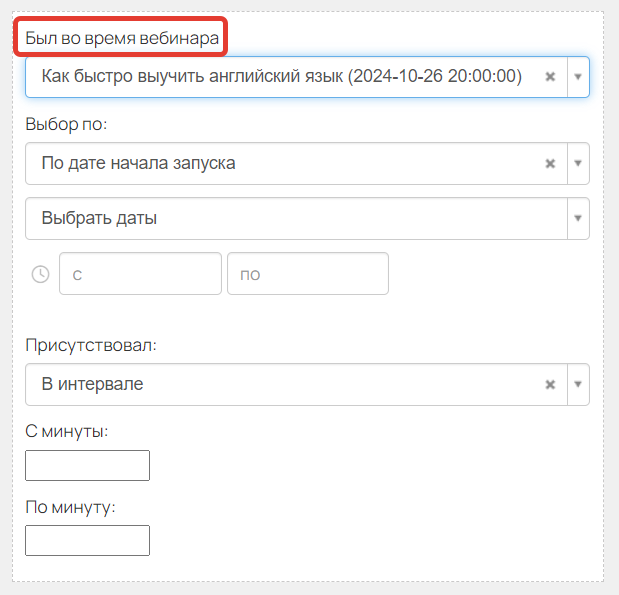Image resolution: width=619 pixels, height=595 pixels.
Task: Focus the 'по' end date field
Action: click(308, 274)
